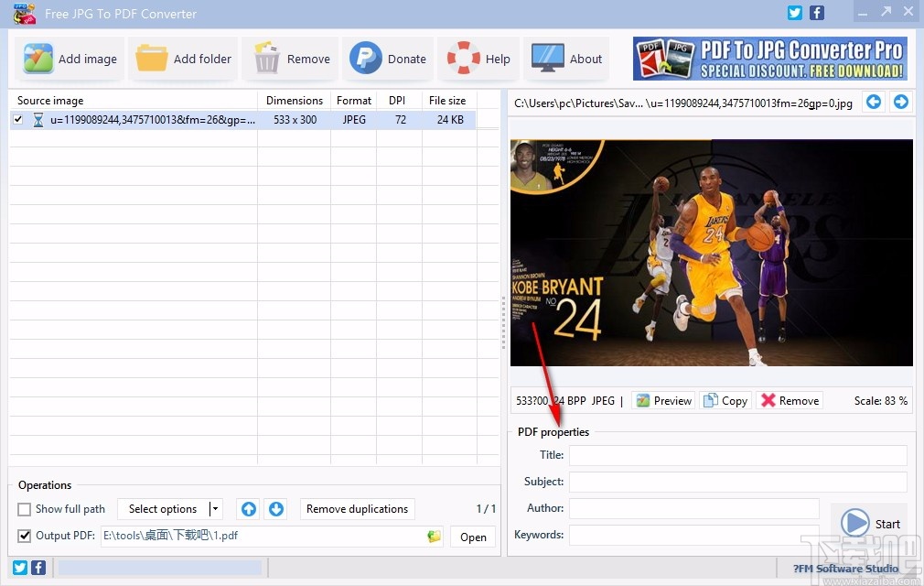Click the About monitor icon
Screen dimensions: 924x586
pyautogui.click(x=545, y=58)
